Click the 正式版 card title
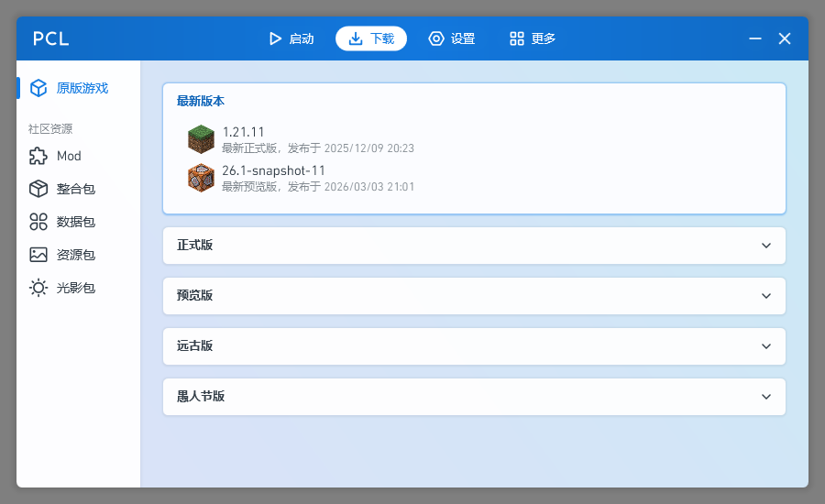The height and width of the screenshot is (504, 825). click(x=194, y=246)
